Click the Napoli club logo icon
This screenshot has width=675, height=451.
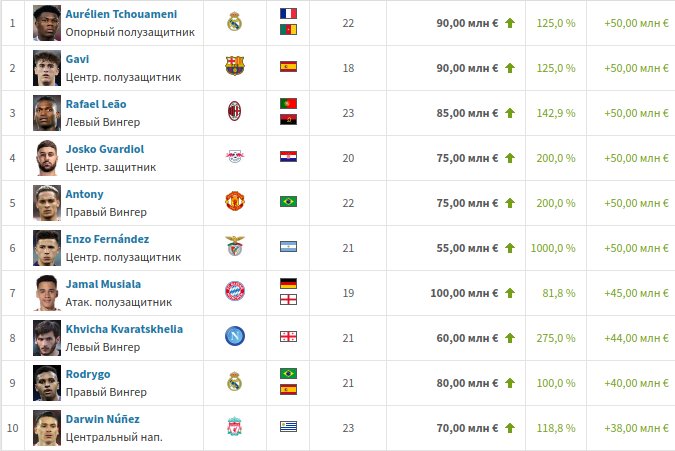[235, 336]
